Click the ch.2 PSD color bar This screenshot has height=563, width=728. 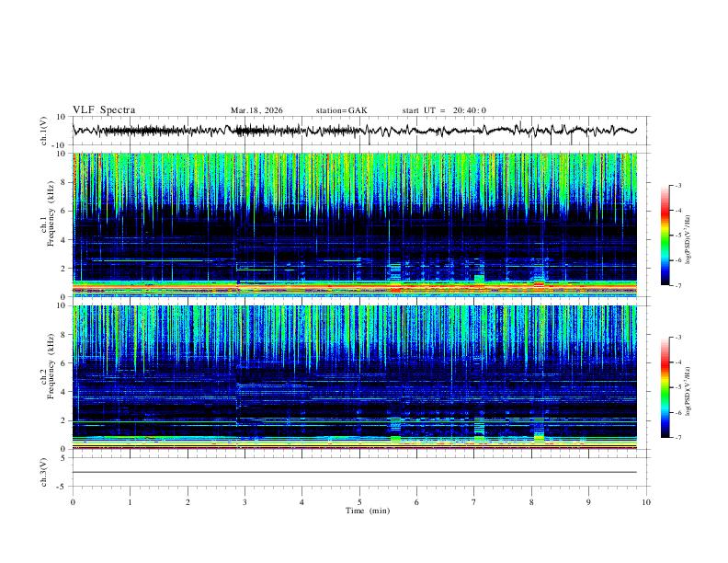pyautogui.click(x=665, y=387)
